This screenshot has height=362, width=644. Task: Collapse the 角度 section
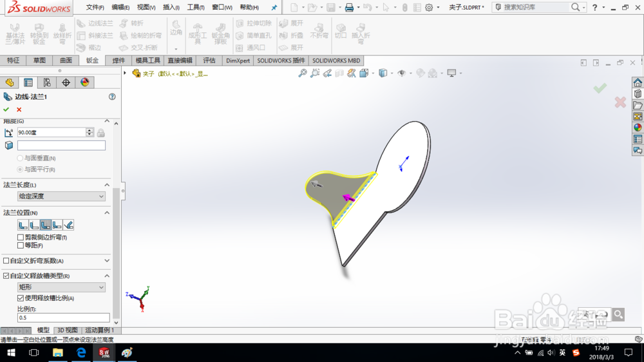pyautogui.click(x=107, y=121)
